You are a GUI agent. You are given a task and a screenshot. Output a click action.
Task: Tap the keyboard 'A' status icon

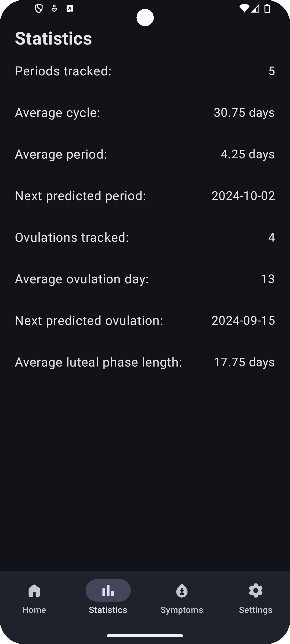pyautogui.click(x=70, y=9)
